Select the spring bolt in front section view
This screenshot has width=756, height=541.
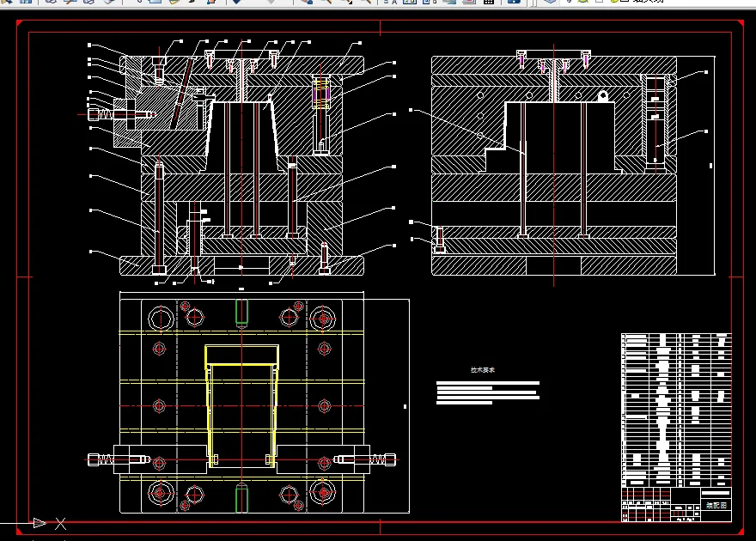pyautogui.click(x=121, y=115)
